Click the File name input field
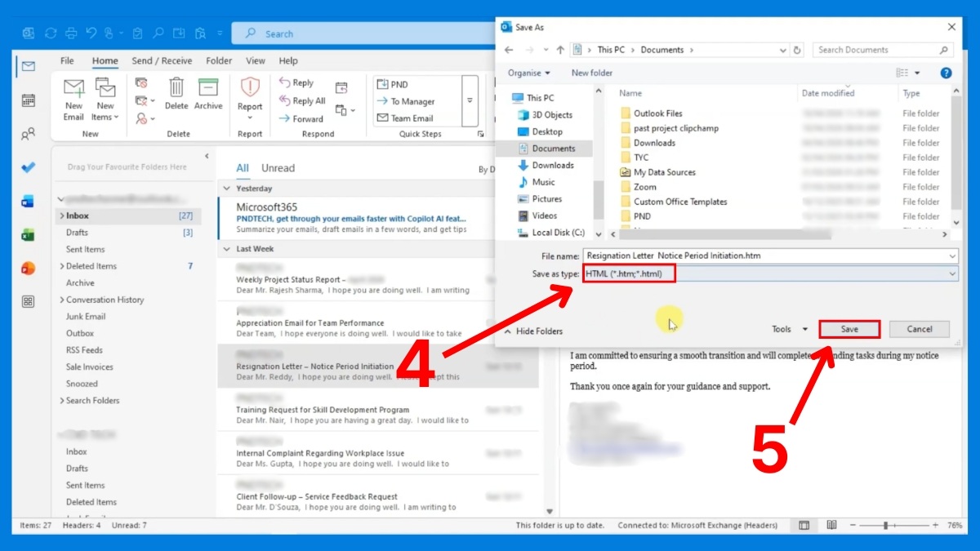This screenshot has width=980, height=551. 770,256
